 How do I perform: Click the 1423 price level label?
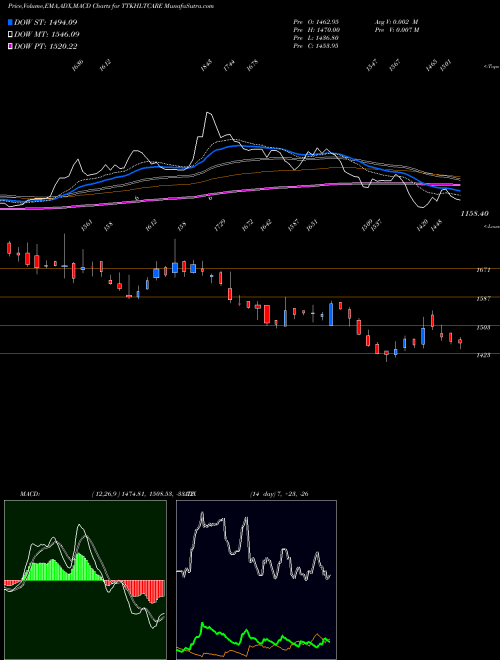(483, 355)
